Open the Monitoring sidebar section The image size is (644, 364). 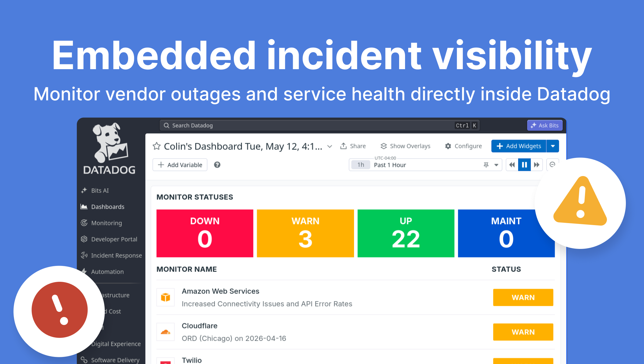[106, 223]
